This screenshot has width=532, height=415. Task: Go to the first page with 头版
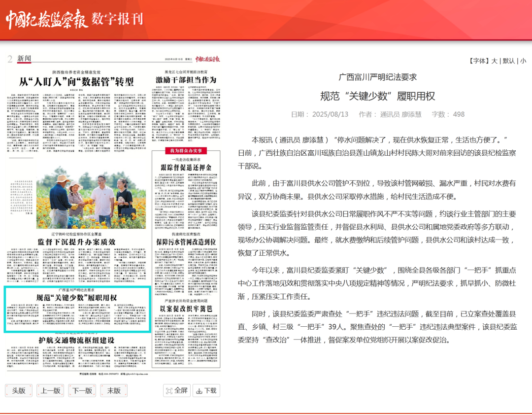(x=19, y=390)
